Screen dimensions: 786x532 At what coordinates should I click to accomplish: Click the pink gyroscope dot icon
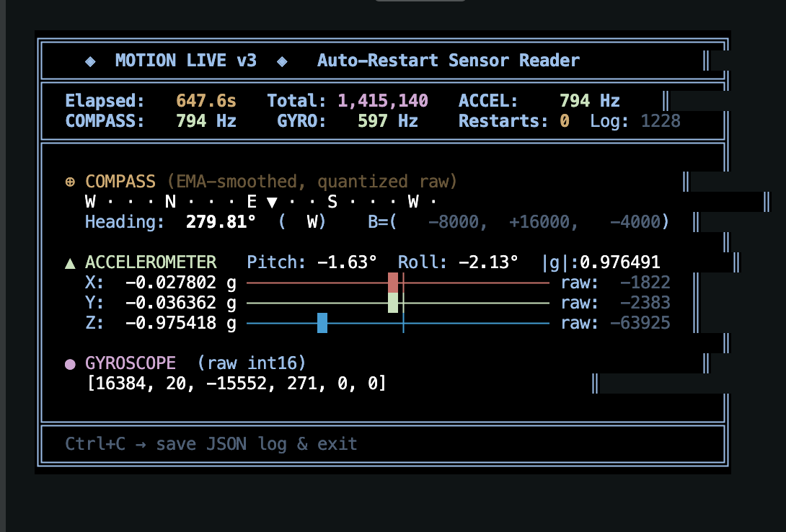coord(69,364)
